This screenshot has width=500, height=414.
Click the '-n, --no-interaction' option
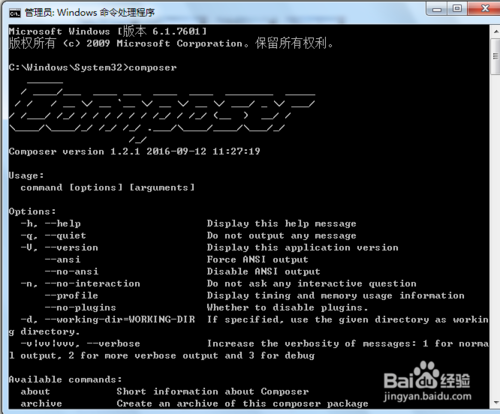click(80, 284)
